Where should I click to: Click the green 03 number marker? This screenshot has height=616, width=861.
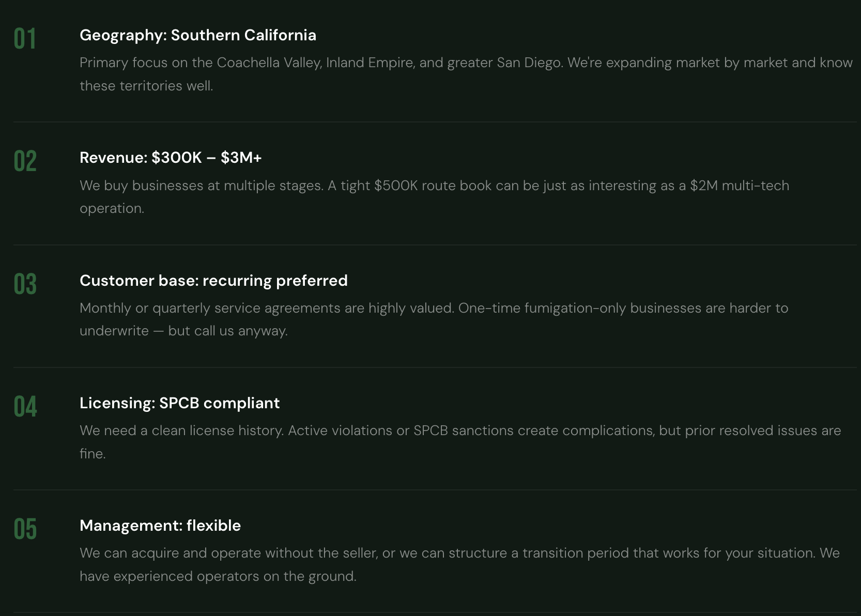coord(25,284)
